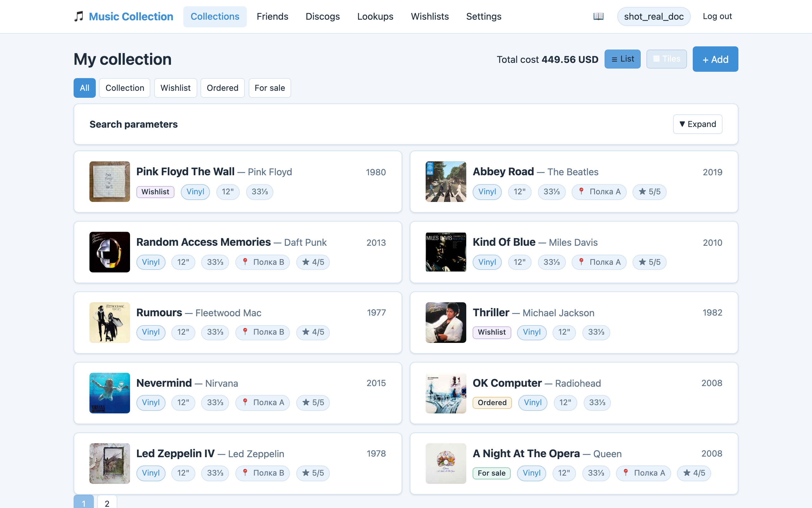The width and height of the screenshot is (812, 508).
Task: Click the pin icon on Led Zeppelin IV
Action: click(x=245, y=473)
